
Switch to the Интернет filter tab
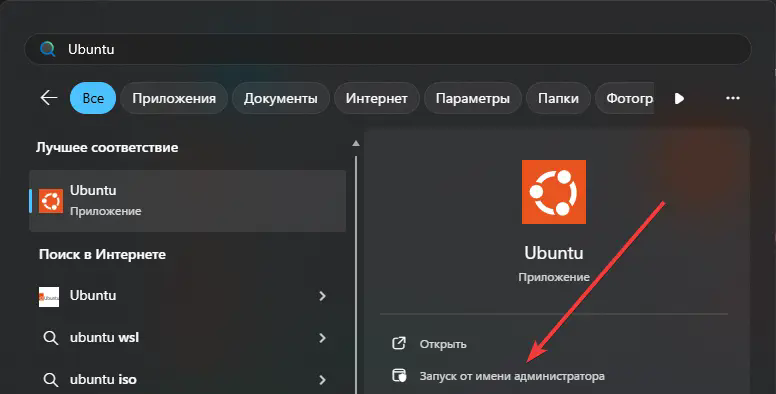(x=377, y=98)
